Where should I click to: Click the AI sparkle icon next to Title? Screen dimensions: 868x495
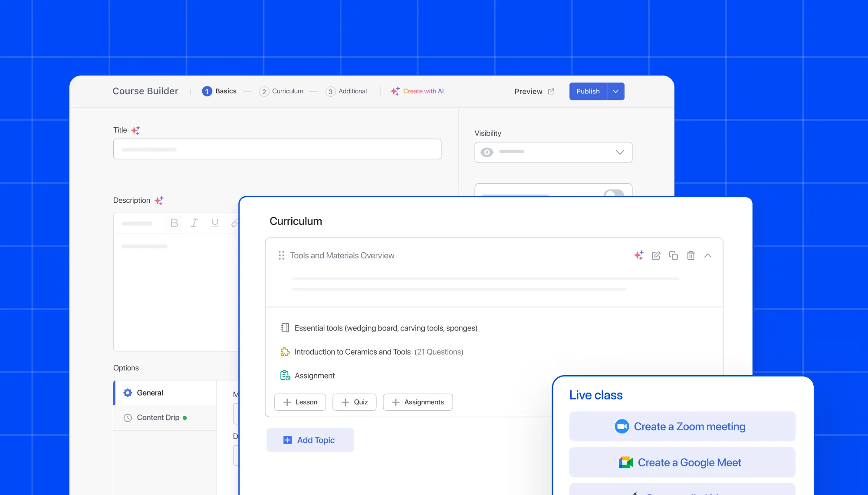tap(135, 129)
